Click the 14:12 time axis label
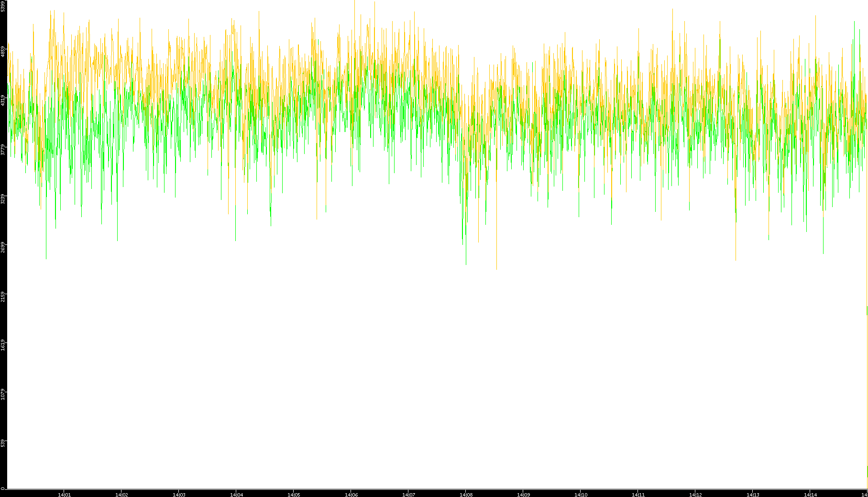868x497 pixels. [696, 495]
